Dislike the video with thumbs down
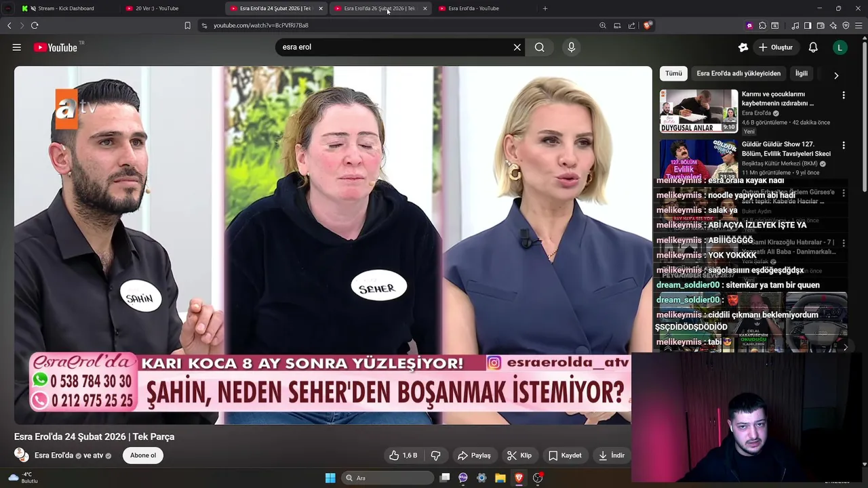The image size is (868, 488). 435,455
